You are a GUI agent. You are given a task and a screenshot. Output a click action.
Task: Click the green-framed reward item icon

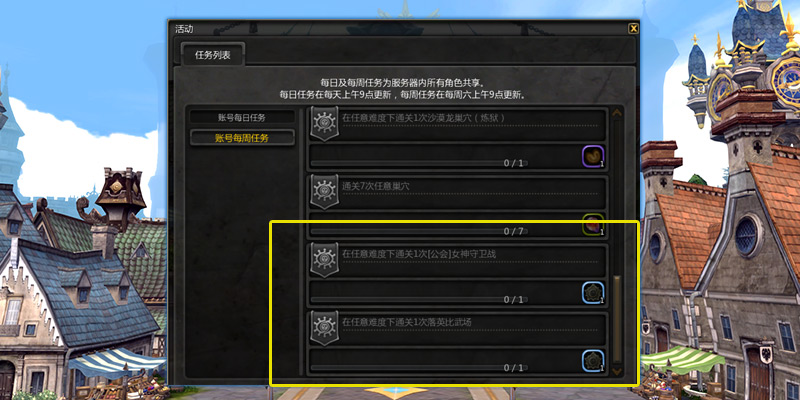[593, 225]
